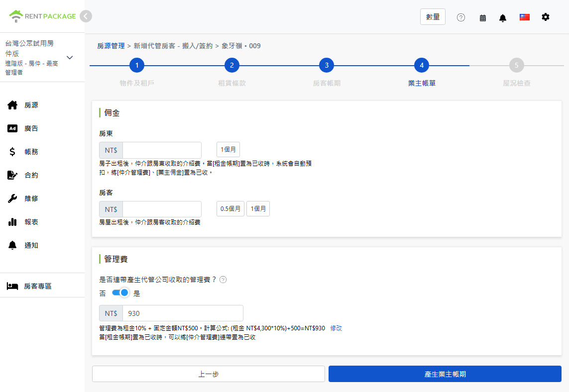
Task: Set 房東 commission to 1個月
Action: coord(228,149)
